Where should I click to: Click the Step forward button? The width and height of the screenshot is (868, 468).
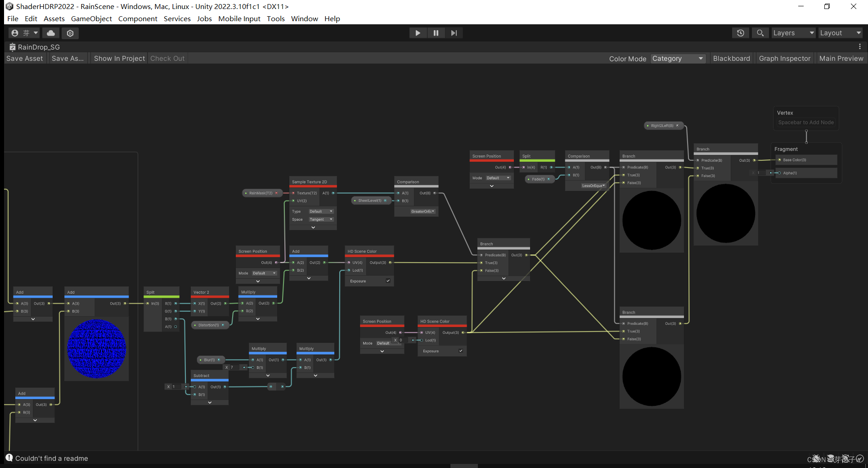454,33
